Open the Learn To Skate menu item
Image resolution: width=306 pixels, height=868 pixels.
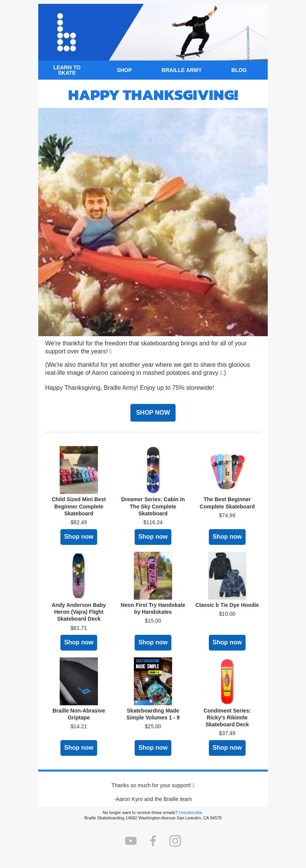pyautogui.click(x=67, y=70)
